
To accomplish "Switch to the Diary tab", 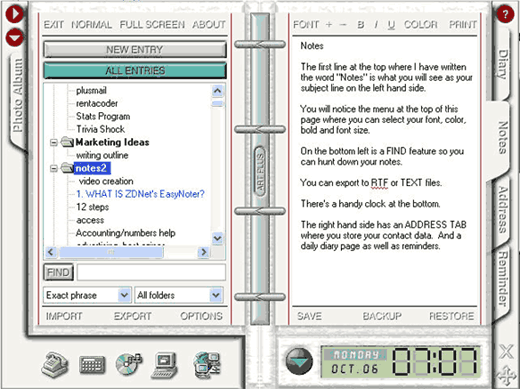I will point(503,64).
